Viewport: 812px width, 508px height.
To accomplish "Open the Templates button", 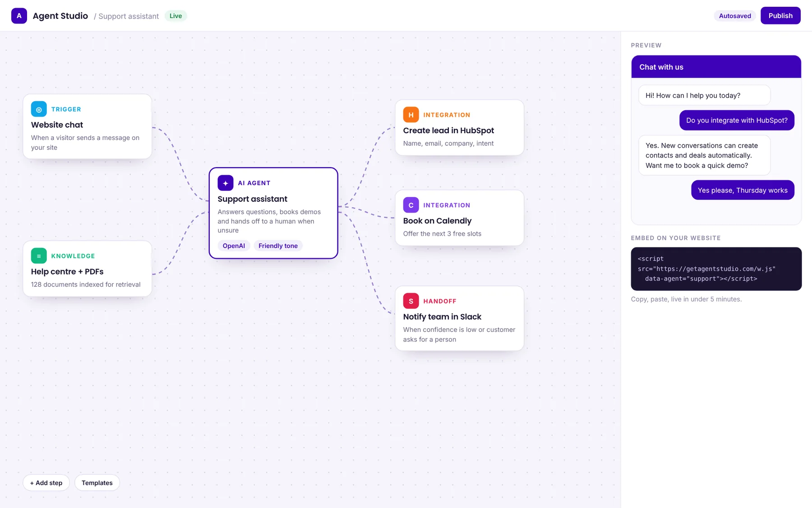I will tap(97, 483).
